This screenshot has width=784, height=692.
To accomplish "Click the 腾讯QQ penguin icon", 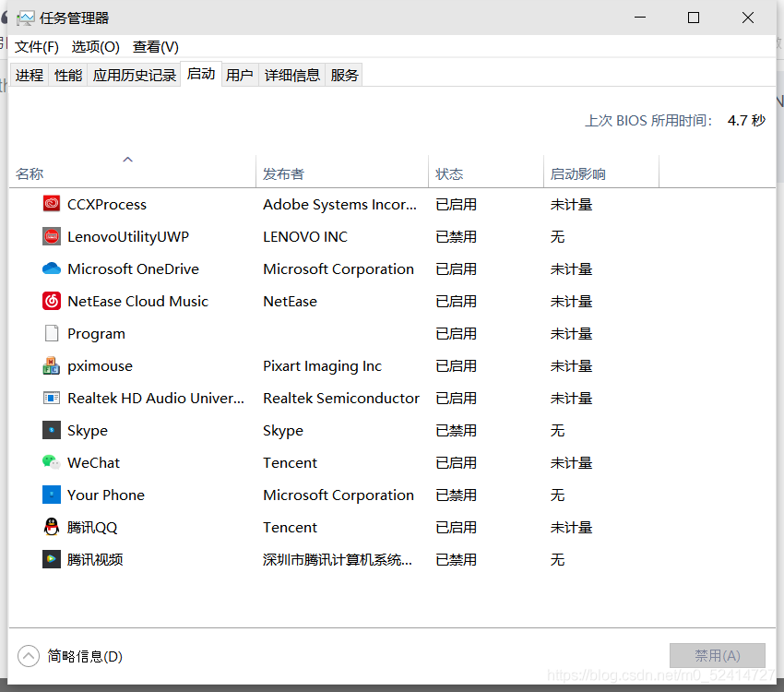I will pyautogui.click(x=52, y=527).
